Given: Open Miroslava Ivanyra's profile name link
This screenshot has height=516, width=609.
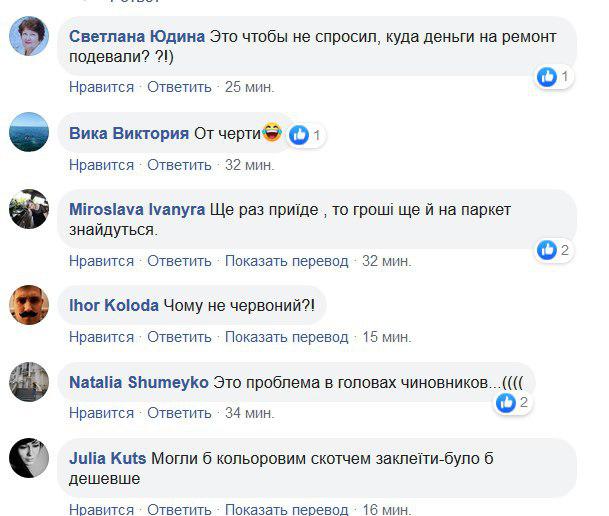Looking at the screenshot, I should tap(137, 210).
